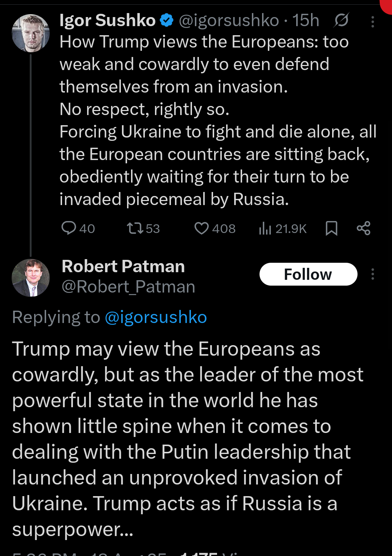Repost Igor Sushko's tweet
Viewport: 392px width, 556px height.
tap(135, 228)
